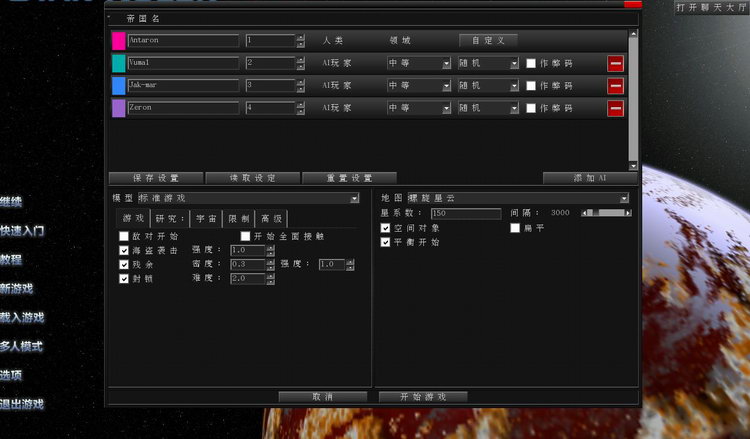This screenshot has width=750, height=439.
Task: Remove the Vumal AI empire
Action: click(615, 63)
